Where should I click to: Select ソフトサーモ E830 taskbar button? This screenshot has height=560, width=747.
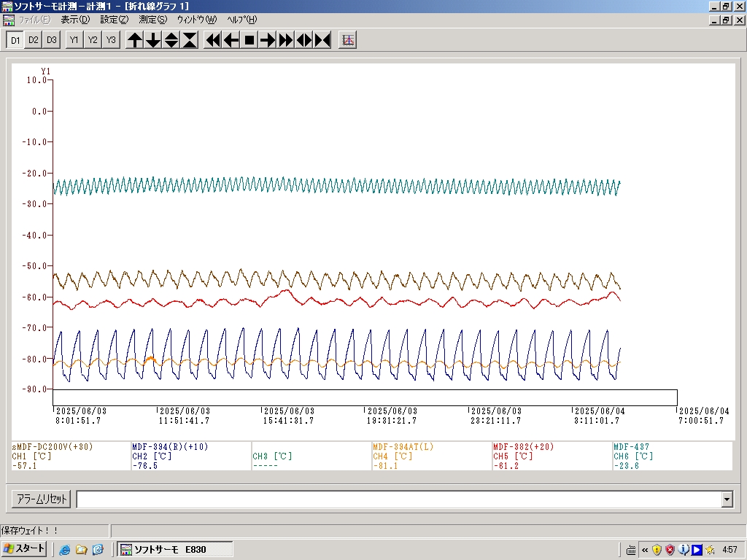tap(175, 550)
